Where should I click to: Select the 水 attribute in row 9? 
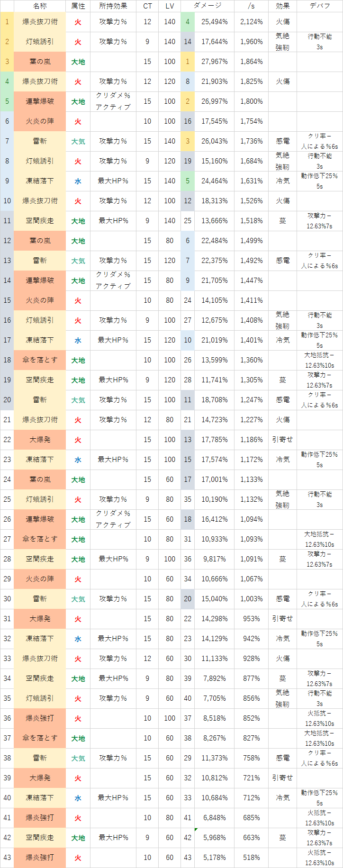pos(78,181)
